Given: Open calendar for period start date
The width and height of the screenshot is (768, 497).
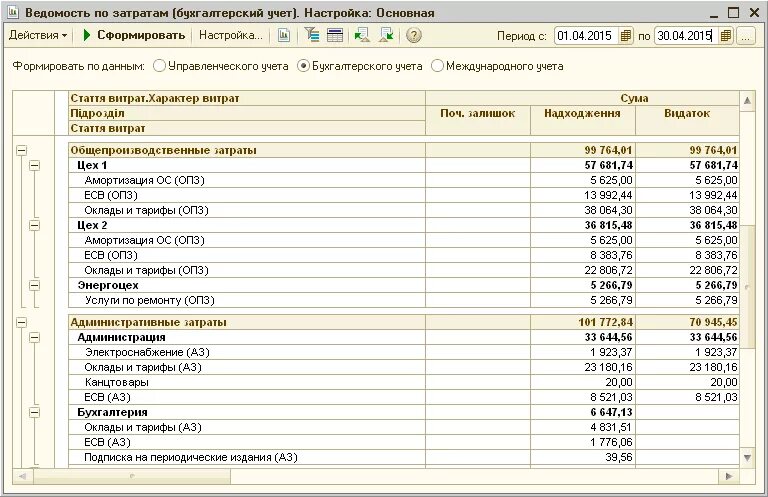Looking at the screenshot, I should click(x=625, y=36).
